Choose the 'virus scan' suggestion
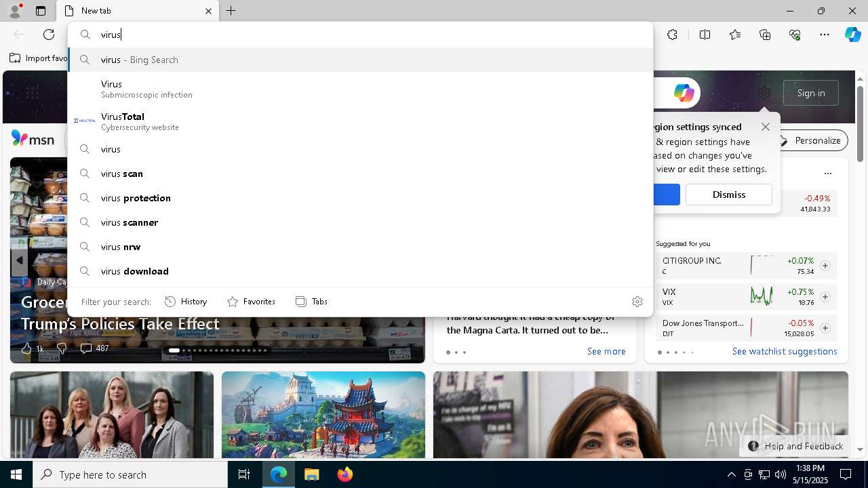 360,174
